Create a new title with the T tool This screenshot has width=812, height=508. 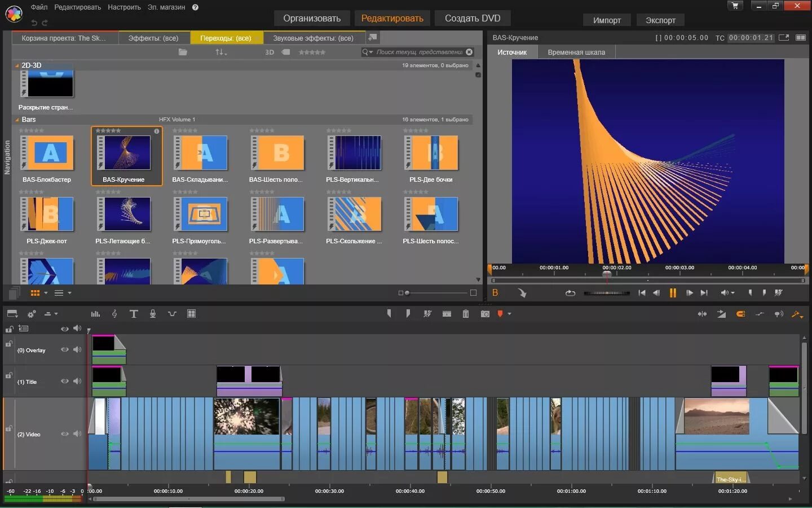click(134, 314)
